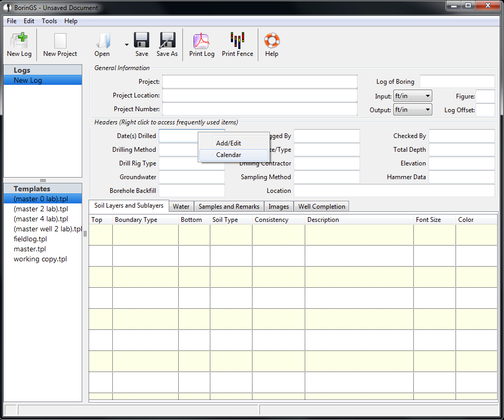The height and width of the screenshot is (420, 504).
Task: Click the New Project toolbar icon
Action: click(x=60, y=41)
